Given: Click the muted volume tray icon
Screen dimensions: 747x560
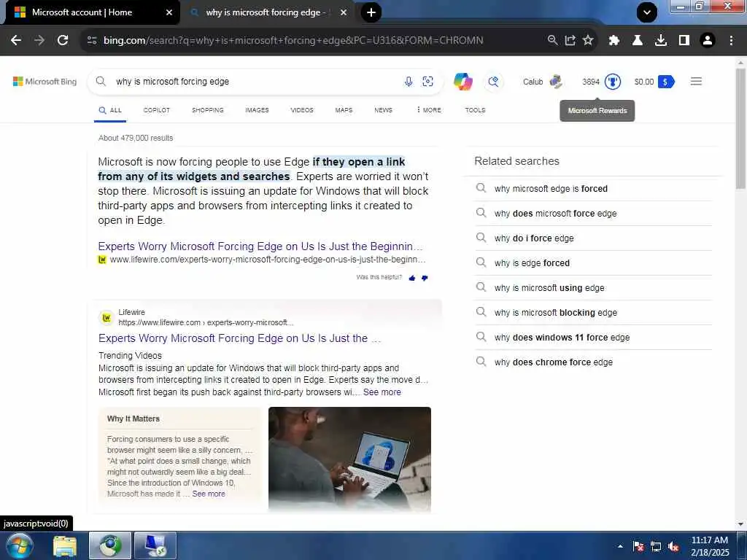Looking at the screenshot, I should pos(673,547).
